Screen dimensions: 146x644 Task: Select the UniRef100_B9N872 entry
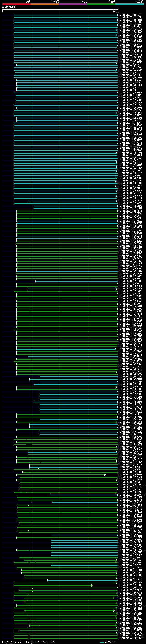click(131, 211)
